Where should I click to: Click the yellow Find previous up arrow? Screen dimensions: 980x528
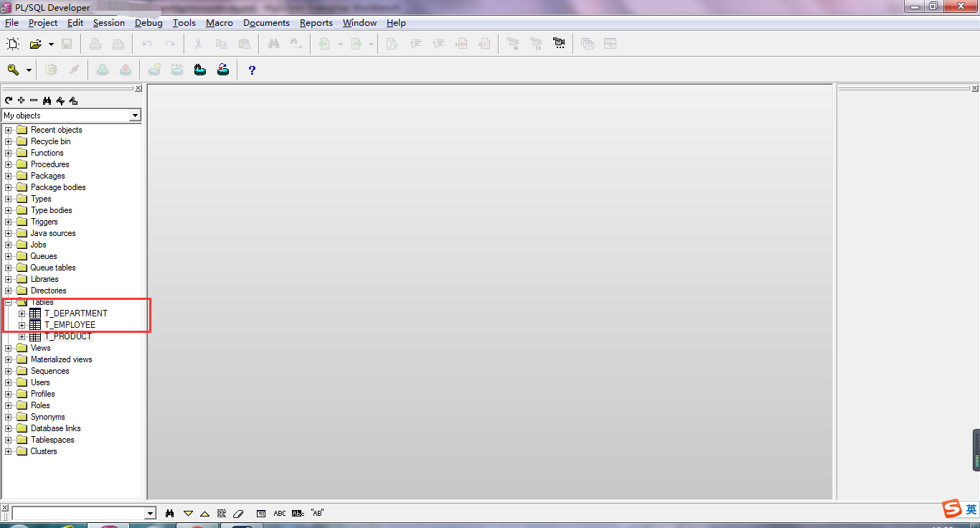[x=204, y=514]
